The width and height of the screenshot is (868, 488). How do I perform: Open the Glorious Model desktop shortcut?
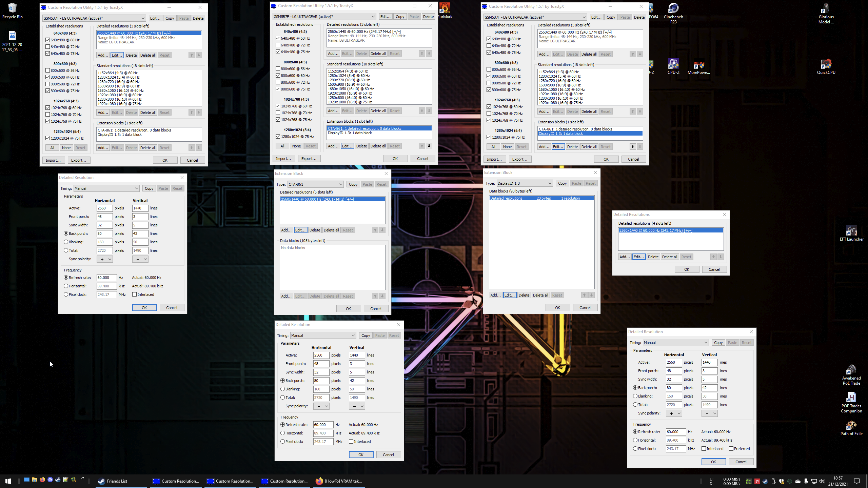click(x=826, y=13)
